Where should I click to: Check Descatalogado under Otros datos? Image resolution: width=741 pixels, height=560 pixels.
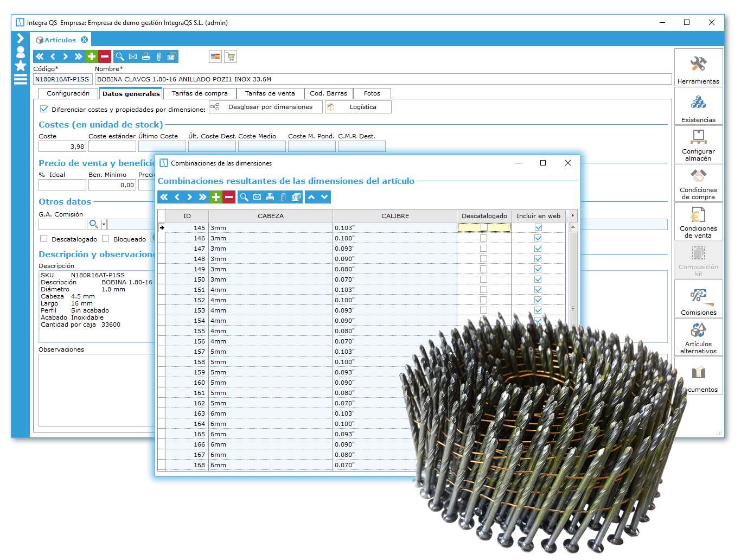43,239
